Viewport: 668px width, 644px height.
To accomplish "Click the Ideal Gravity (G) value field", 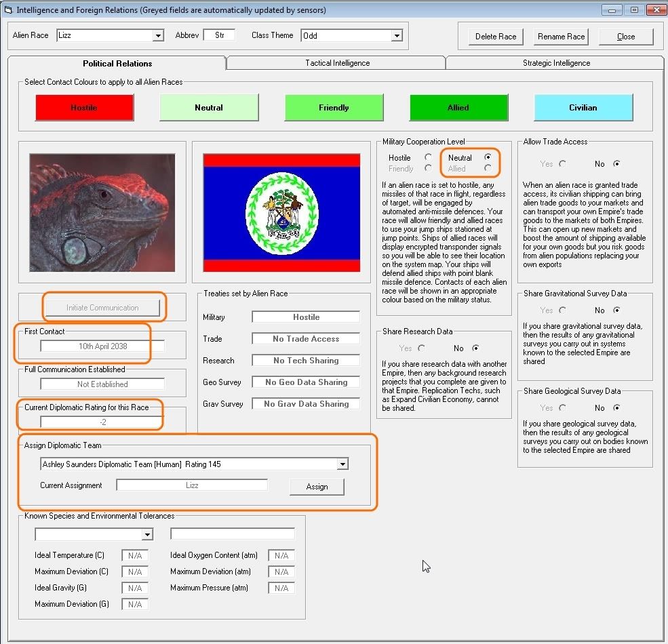I will pyautogui.click(x=135, y=588).
